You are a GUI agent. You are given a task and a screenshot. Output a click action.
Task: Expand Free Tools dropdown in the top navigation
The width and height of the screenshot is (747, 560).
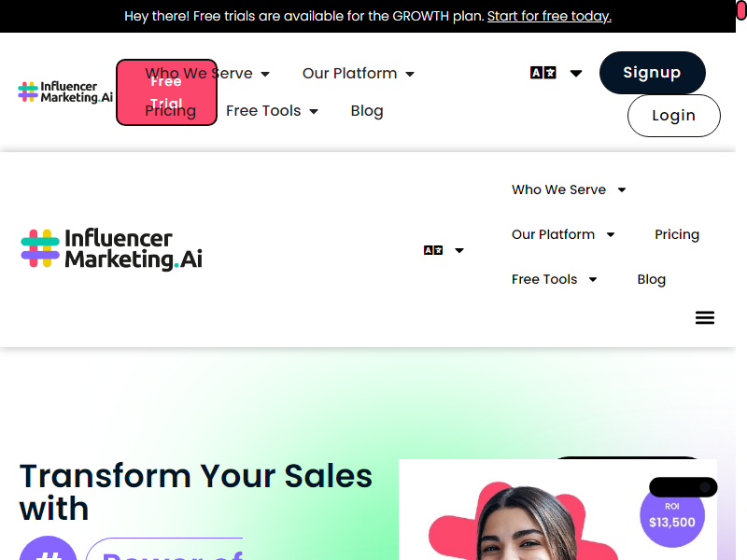pos(272,111)
